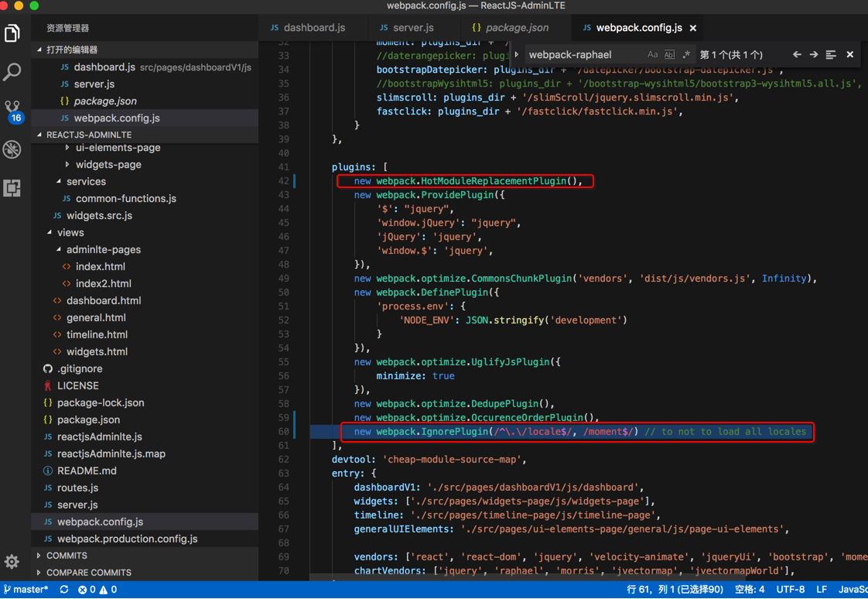The width and height of the screenshot is (868, 599).
Task: Open the Search view icon
Action: 12,72
